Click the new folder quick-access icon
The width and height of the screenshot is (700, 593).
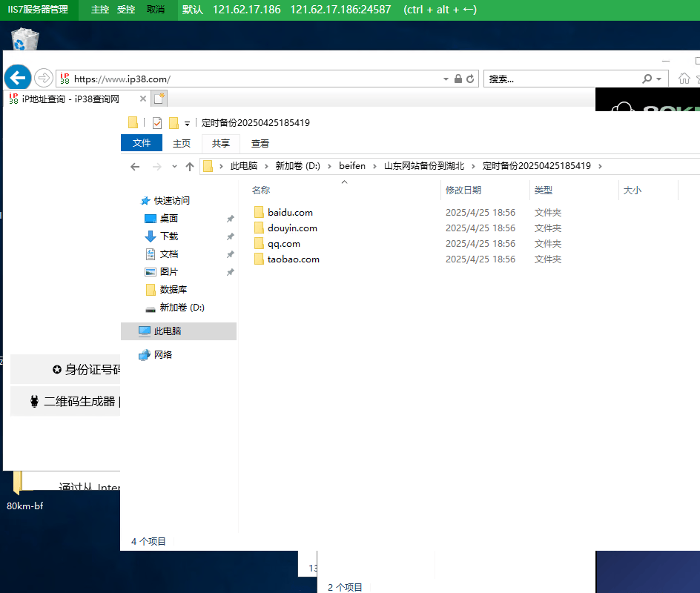coord(174,123)
